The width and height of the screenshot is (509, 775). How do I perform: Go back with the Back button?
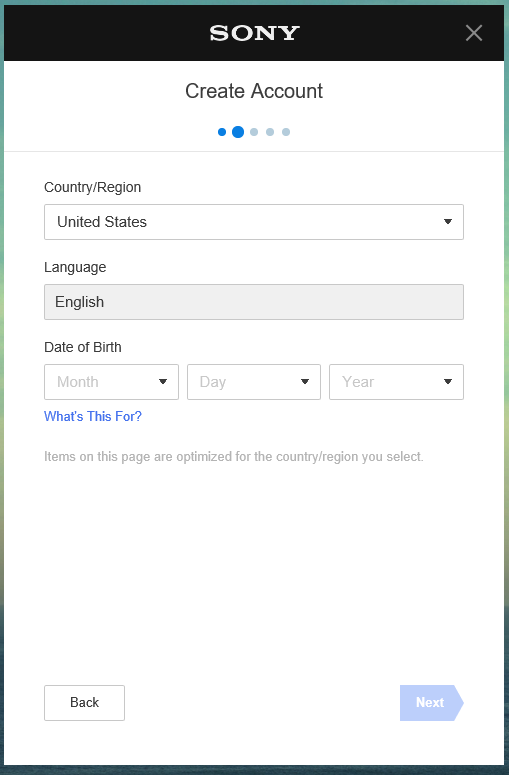(x=85, y=703)
